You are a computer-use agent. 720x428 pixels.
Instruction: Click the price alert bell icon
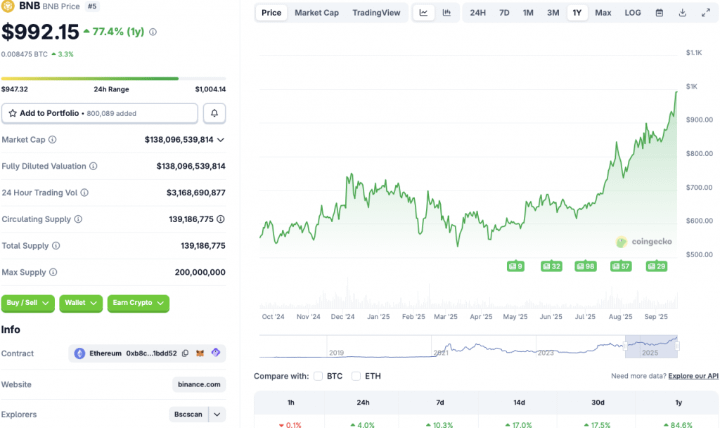click(214, 113)
